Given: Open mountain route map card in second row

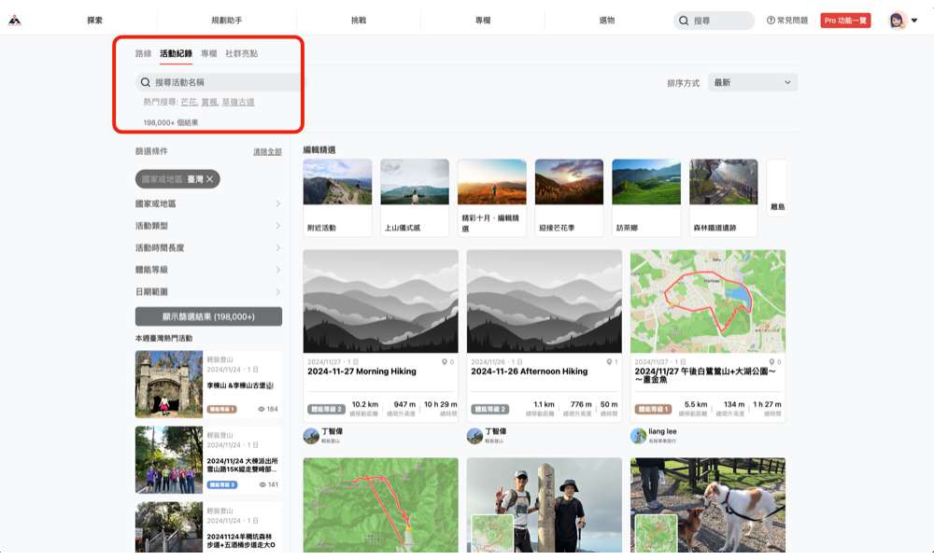Looking at the screenshot, I should [x=381, y=505].
